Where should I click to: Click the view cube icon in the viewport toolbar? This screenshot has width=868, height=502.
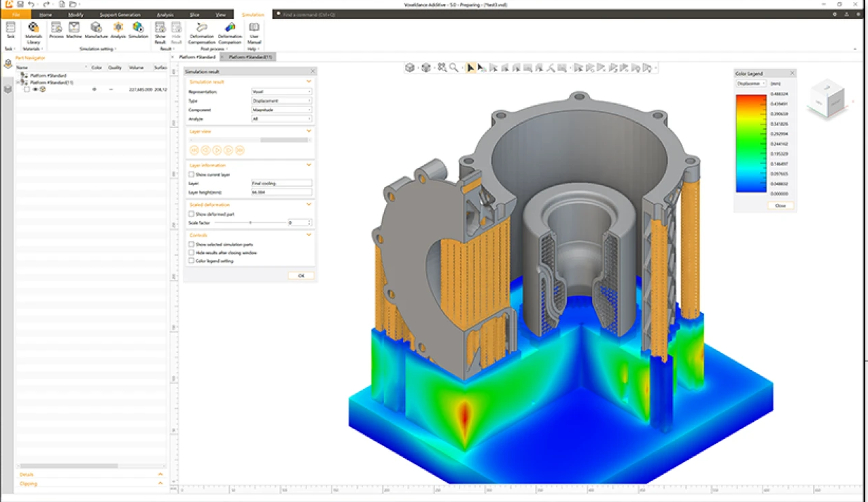pyautogui.click(x=410, y=68)
